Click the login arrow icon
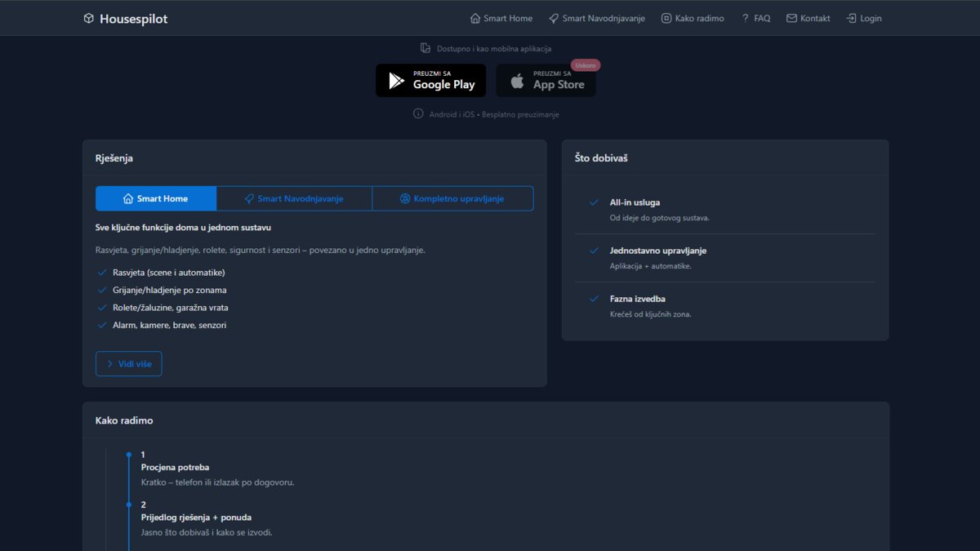Screen dimensions: 980x551 pos(851,18)
